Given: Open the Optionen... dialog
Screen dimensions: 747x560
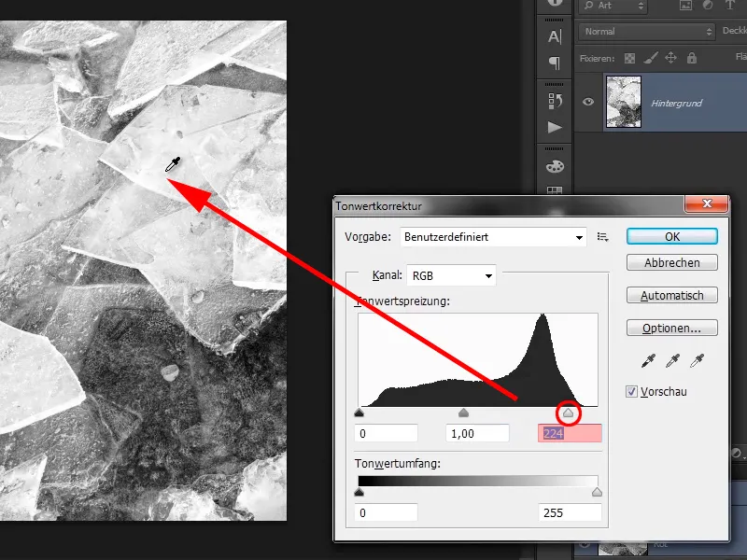Looking at the screenshot, I should 672,329.
